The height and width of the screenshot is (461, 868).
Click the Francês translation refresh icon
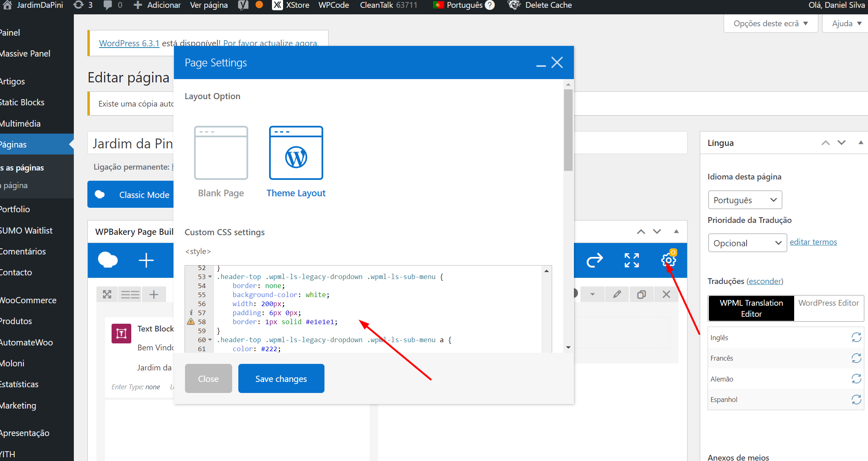856,358
